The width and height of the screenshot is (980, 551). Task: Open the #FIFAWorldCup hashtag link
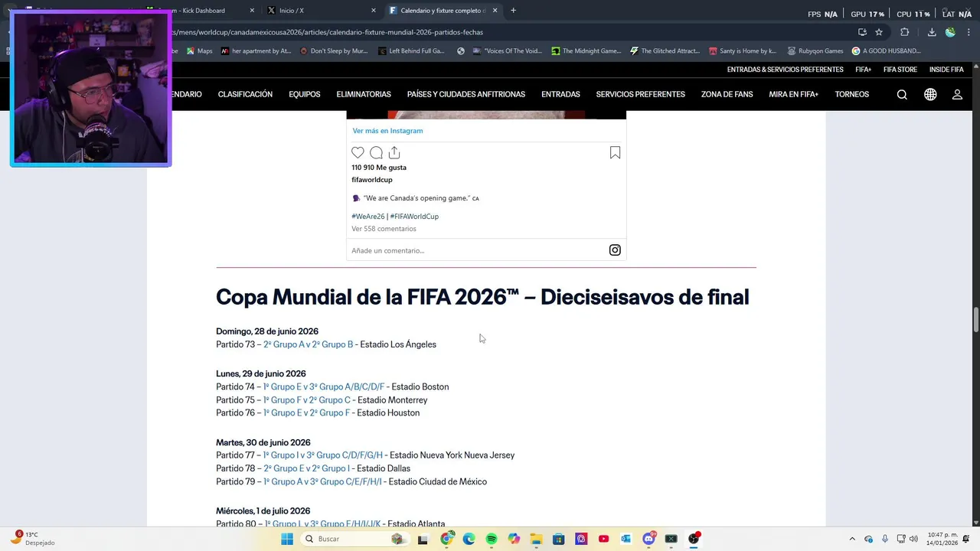(x=414, y=217)
